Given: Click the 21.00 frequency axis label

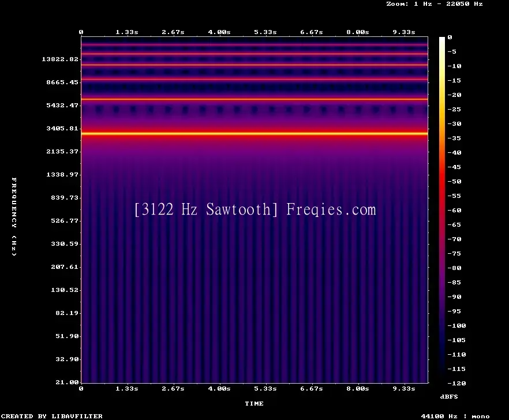Looking at the screenshot, I should 67,382.
